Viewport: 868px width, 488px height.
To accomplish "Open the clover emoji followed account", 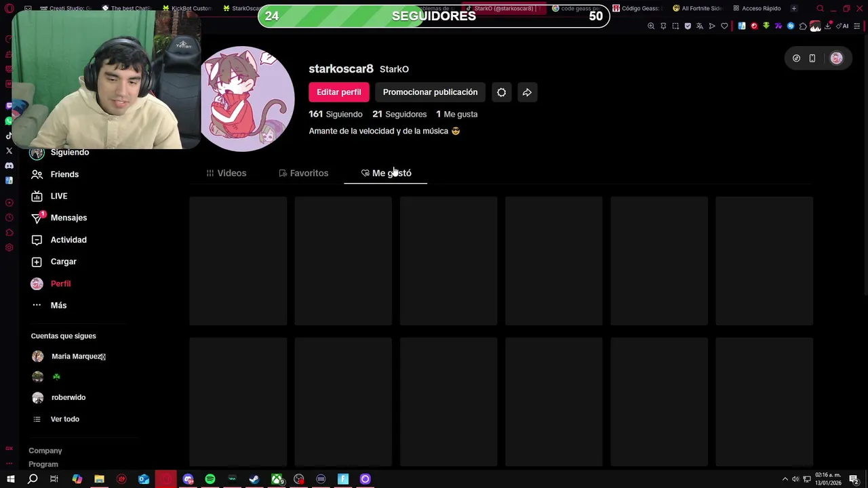I will [47, 377].
